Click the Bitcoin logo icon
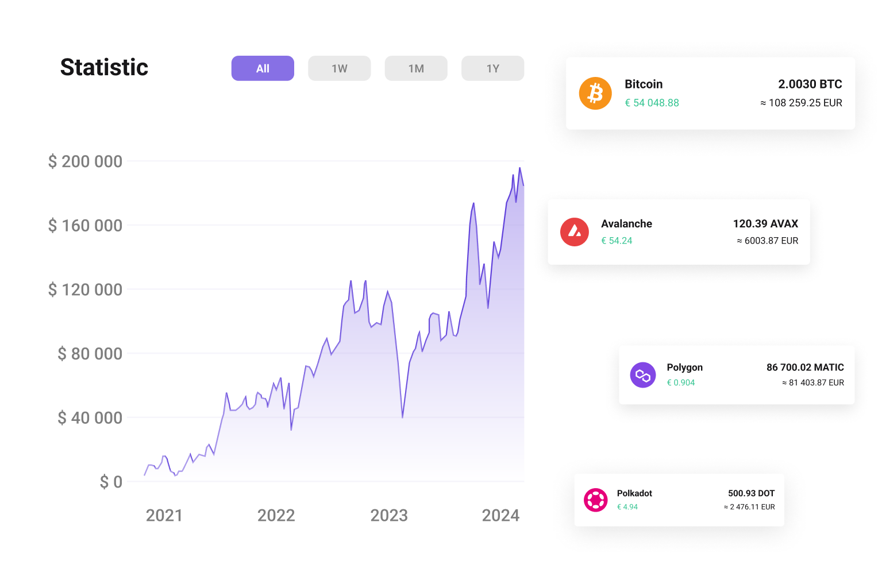The width and height of the screenshot is (882, 588). pos(595,92)
